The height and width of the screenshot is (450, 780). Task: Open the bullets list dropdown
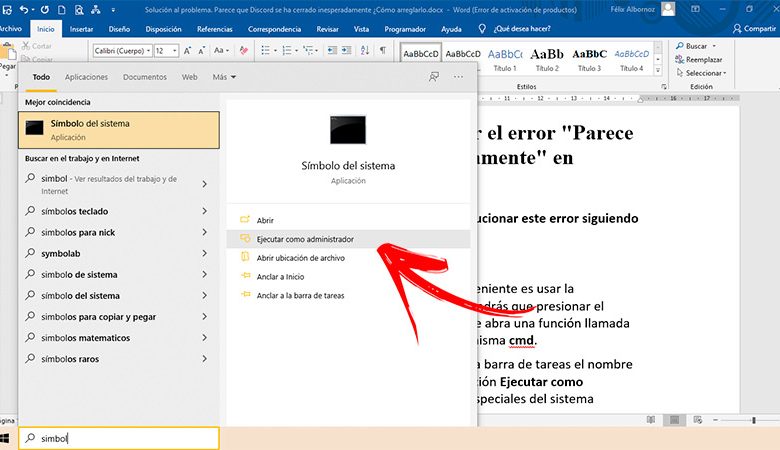coord(275,51)
